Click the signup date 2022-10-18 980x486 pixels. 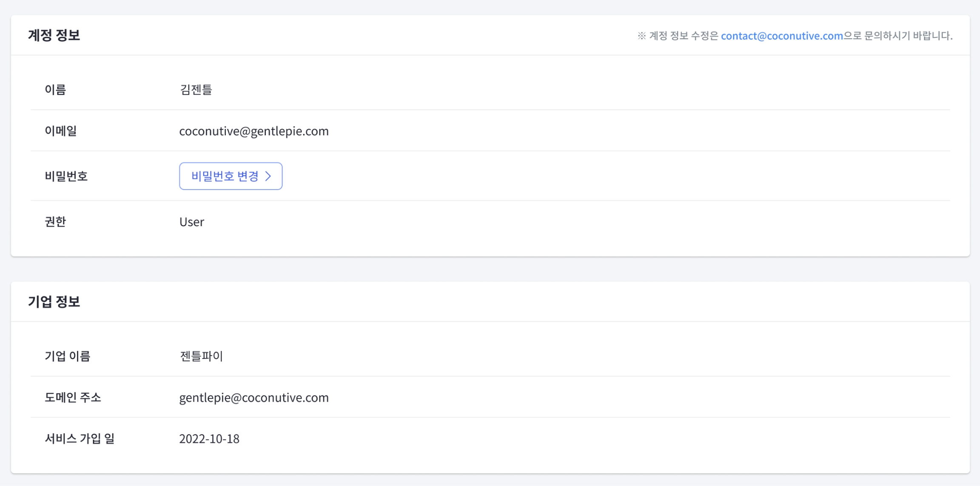coord(209,439)
